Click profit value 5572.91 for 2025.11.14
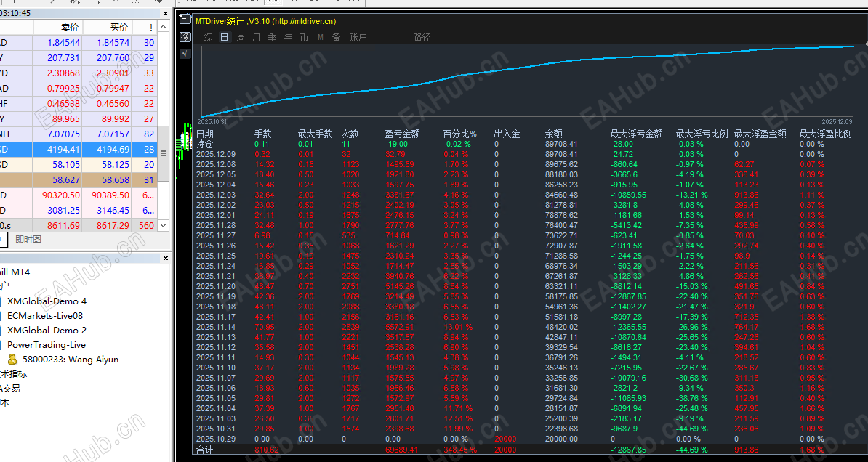 (399, 327)
